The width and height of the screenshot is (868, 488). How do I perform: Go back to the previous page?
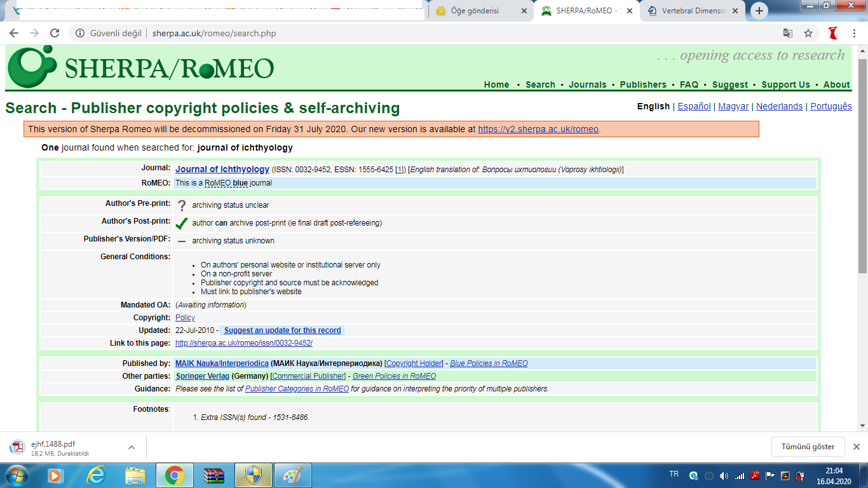click(x=14, y=33)
